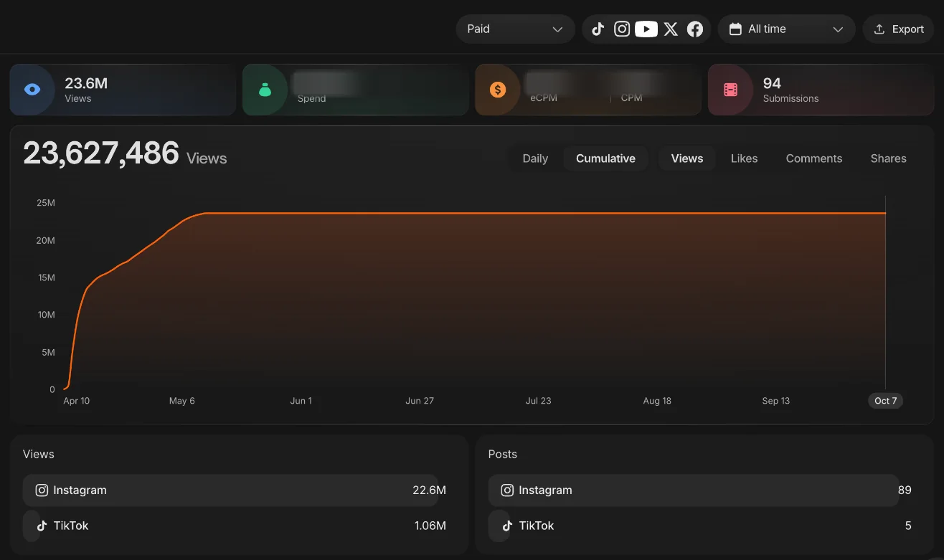
Task: Click the 23,627,486 total views number
Action: 101,153
